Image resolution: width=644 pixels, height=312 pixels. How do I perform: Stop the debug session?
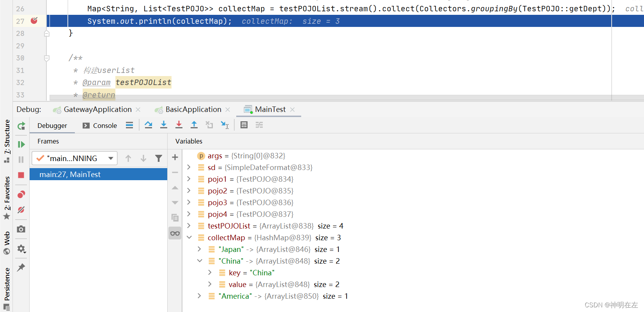pyautogui.click(x=21, y=175)
